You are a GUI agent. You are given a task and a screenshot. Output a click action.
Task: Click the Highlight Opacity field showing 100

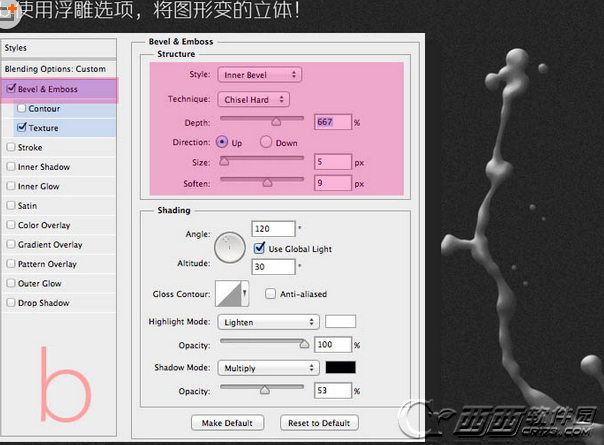coord(333,344)
